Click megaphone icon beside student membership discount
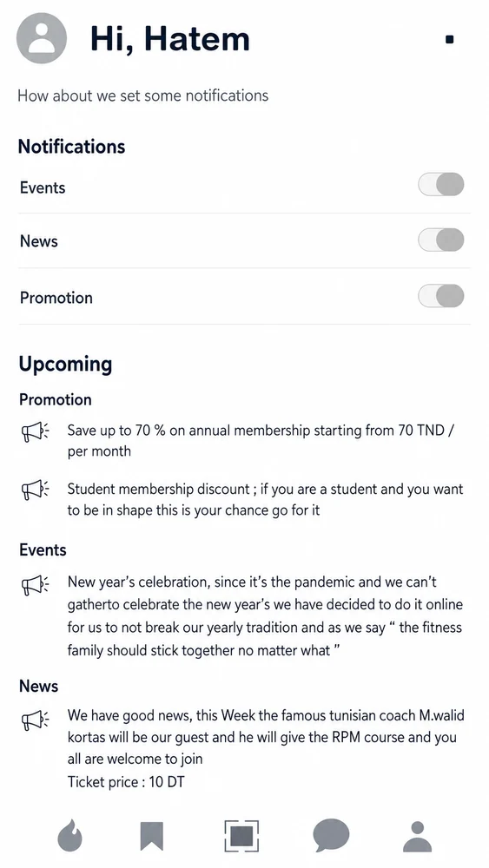 click(x=36, y=490)
